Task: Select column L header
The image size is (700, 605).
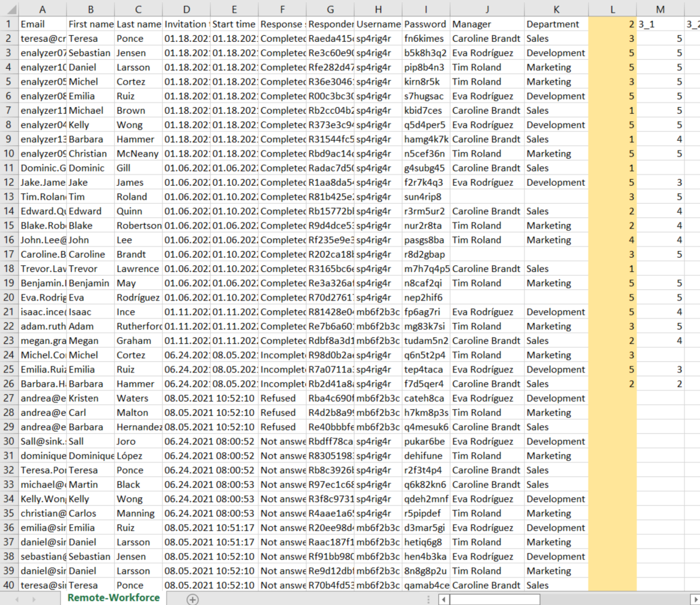Action: [x=612, y=9]
